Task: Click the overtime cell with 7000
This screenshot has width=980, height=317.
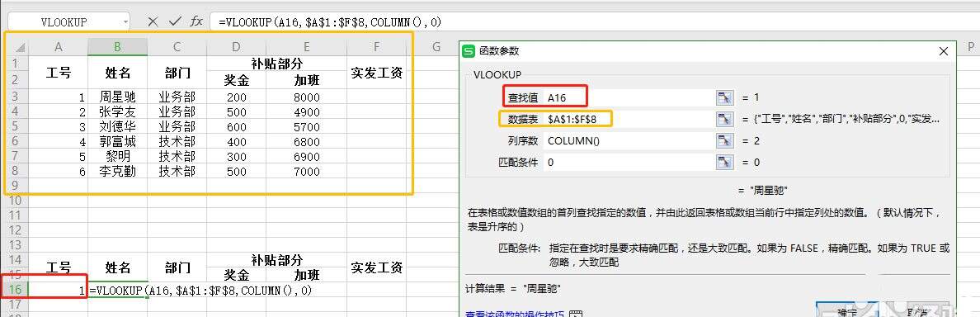Action: (x=306, y=172)
